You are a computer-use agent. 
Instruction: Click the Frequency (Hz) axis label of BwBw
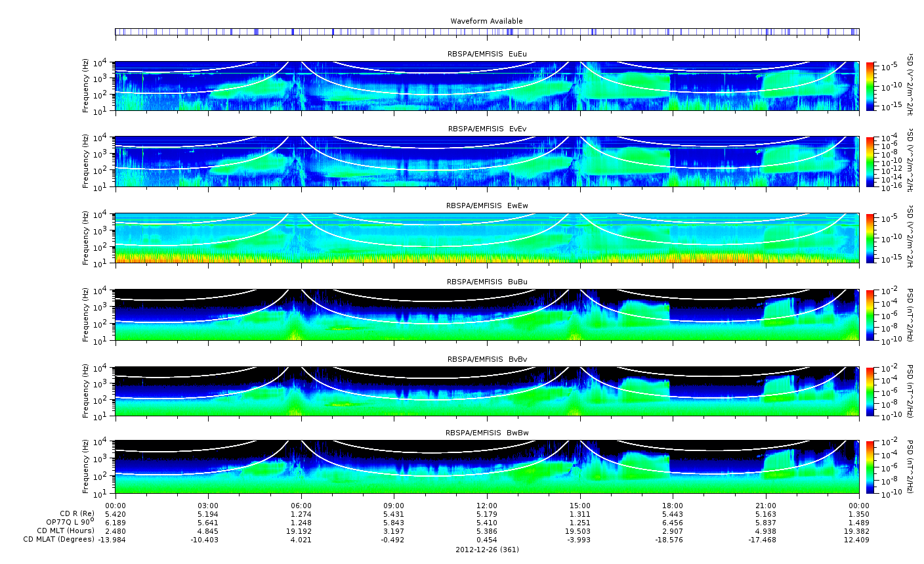pos(86,467)
